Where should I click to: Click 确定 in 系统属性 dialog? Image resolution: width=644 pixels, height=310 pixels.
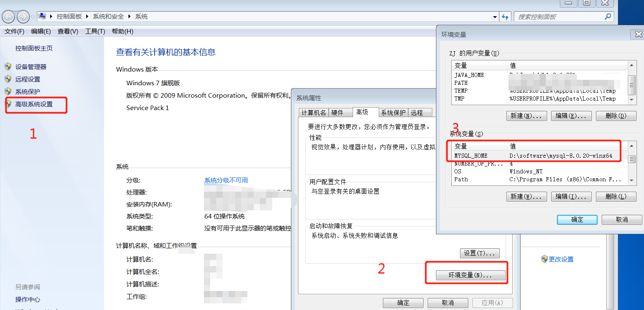(x=403, y=303)
